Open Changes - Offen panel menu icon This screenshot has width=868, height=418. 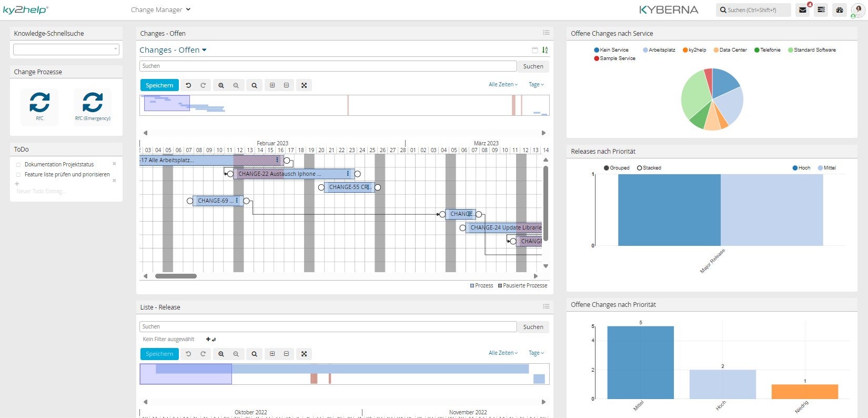click(546, 33)
